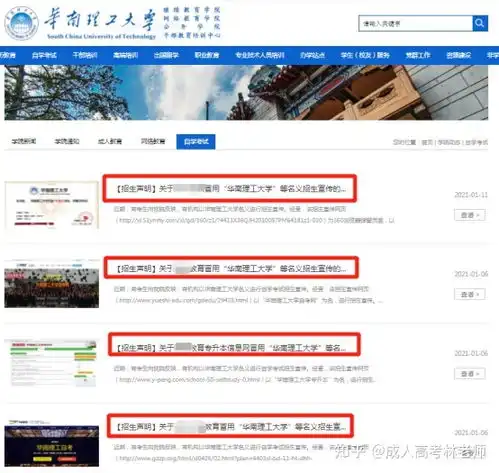Screen dimensions: 499x473
Task: Open the green table screenshot thumbnail
Action: coord(52,363)
